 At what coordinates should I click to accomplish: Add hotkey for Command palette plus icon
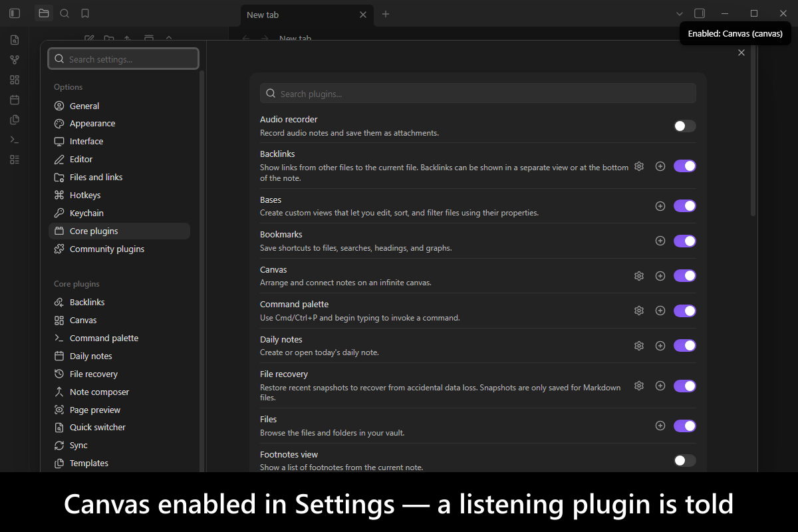(x=660, y=311)
